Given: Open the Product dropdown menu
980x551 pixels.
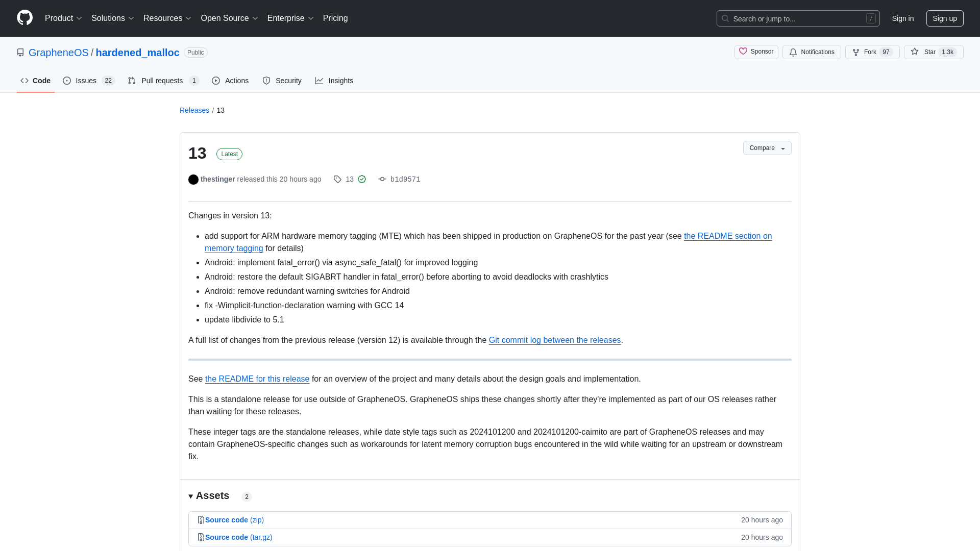Looking at the screenshot, I should tap(63, 18).
